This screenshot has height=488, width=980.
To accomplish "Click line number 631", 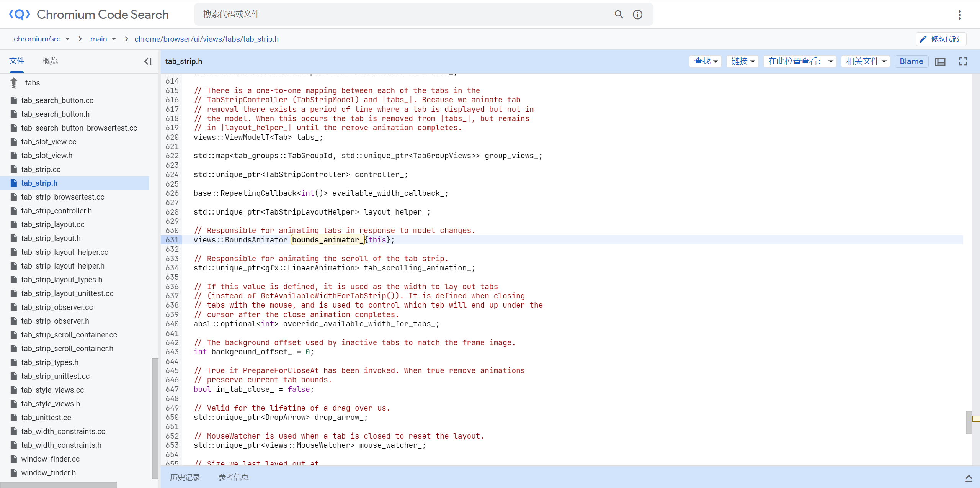I will coord(172,240).
